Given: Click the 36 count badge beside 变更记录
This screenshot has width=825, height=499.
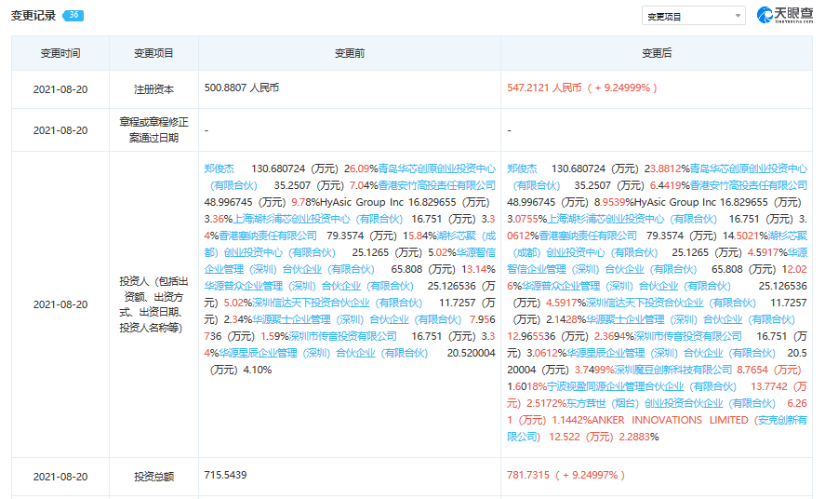Looking at the screenshot, I should tap(73, 15).
